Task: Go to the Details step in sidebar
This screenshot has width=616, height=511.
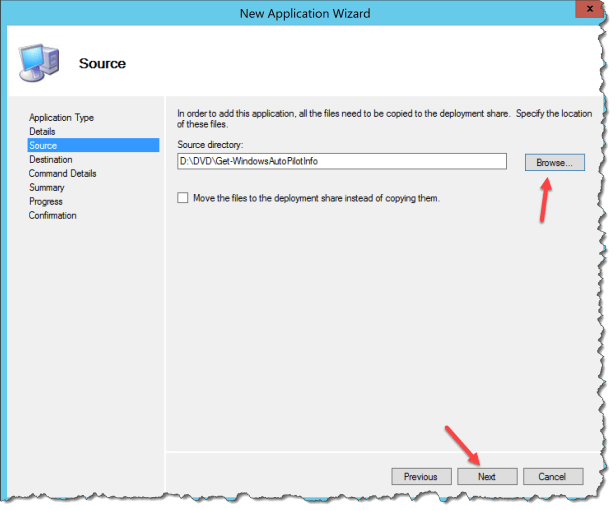Action: coord(42,131)
